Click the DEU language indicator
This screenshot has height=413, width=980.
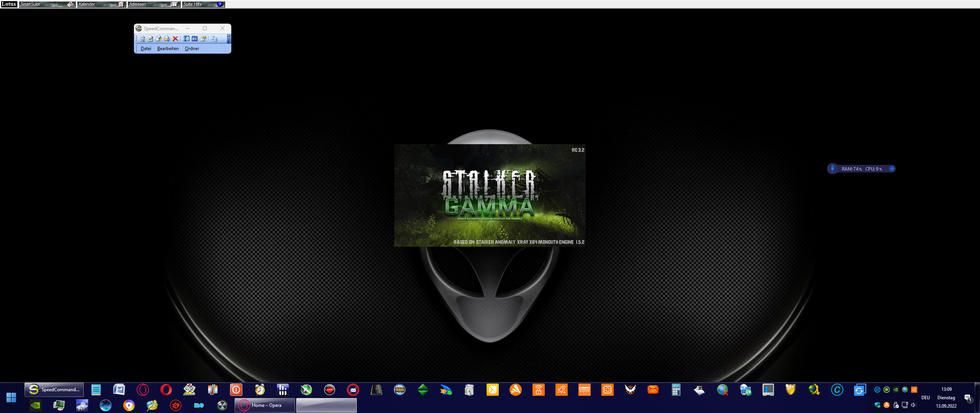pos(925,398)
